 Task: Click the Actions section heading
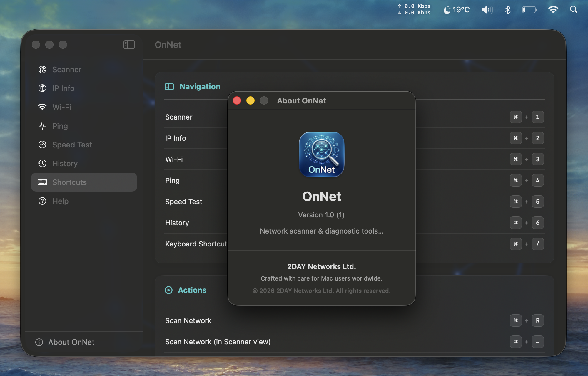(x=192, y=290)
